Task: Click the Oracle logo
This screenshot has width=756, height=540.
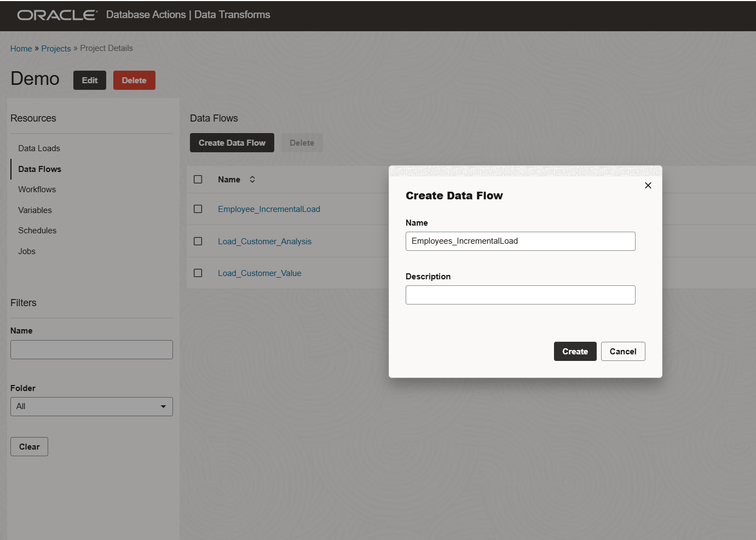Action: click(x=57, y=15)
